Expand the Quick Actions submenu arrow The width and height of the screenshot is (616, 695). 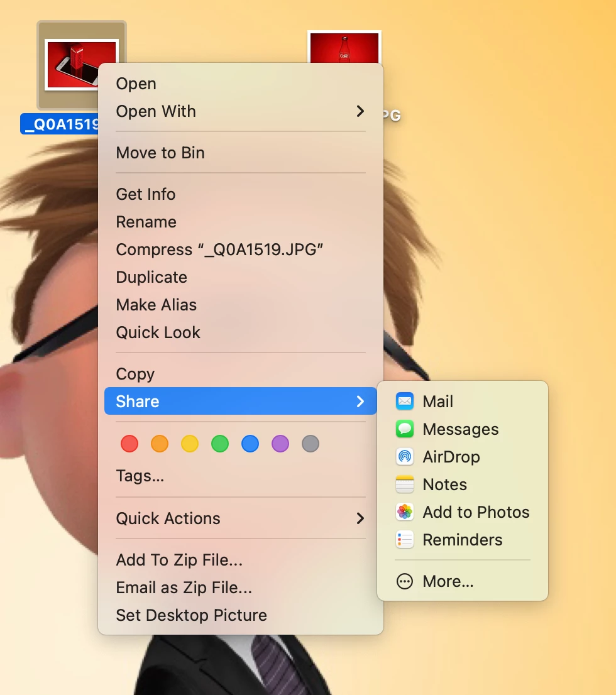coord(360,518)
